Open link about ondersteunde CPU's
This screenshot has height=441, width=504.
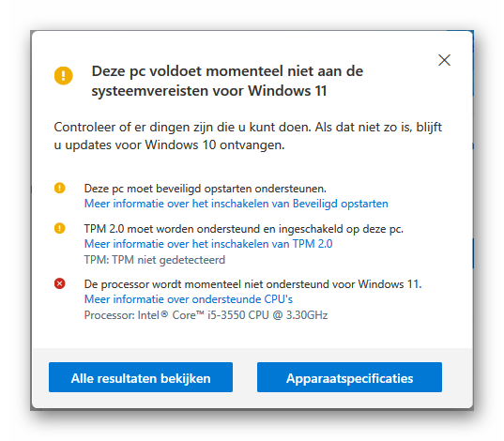(189, 299)
